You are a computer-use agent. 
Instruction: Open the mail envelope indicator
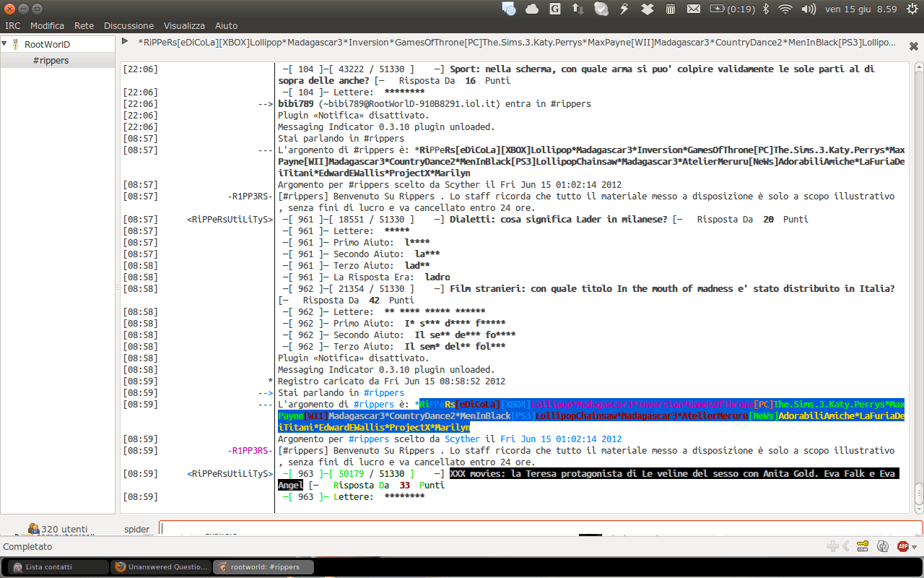tap(693, 9)
